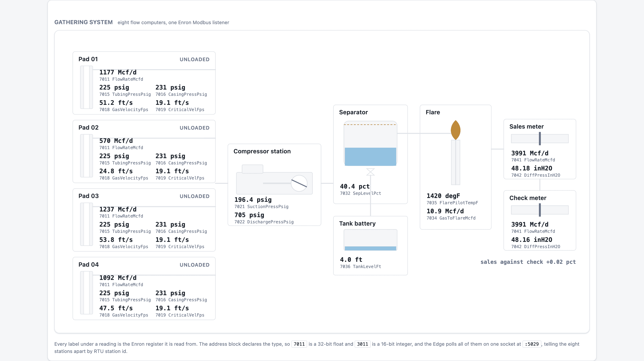
Task: Click the 3011 register code chip
Action: (x=362, y=344)
